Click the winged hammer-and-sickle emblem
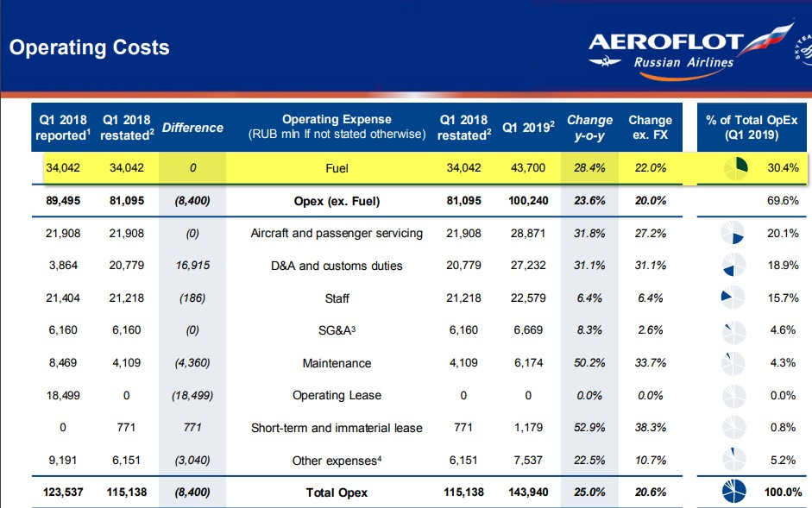 [604, 62]
